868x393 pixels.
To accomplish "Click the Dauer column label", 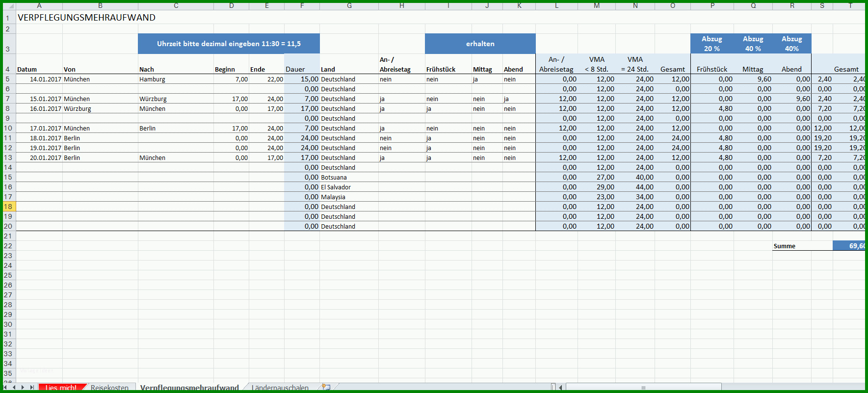I will [295, 69].
